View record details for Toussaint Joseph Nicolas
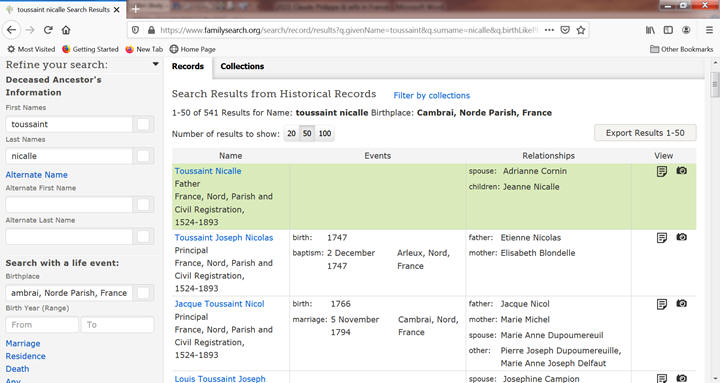Screen dimensions: 720x383 tap(662, 237)
